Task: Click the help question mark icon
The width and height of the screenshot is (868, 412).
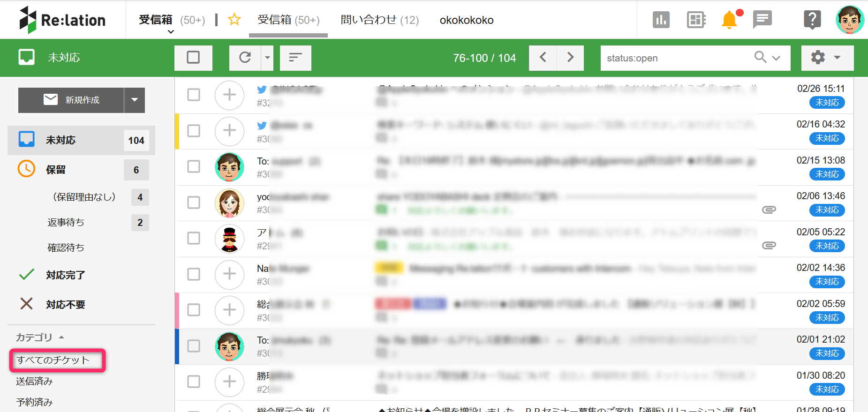Action: click(x=812, y=20)
